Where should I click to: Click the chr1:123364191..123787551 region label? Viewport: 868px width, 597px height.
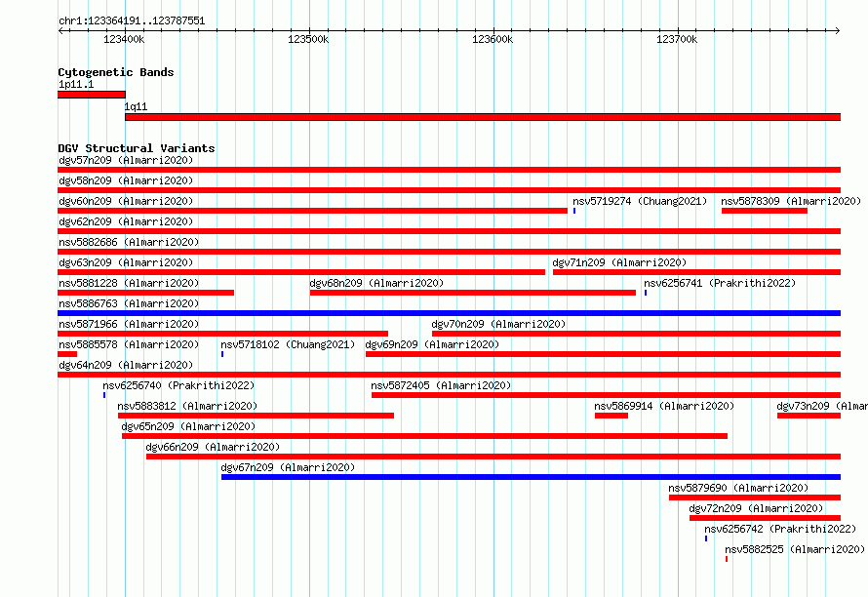(x=132, y=21)
